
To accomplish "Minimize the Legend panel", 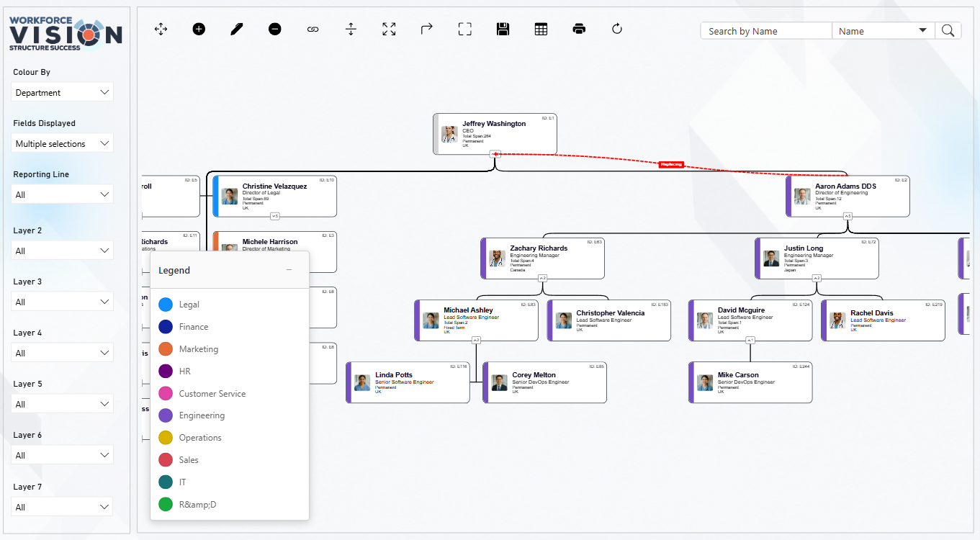I will (x=289, y=270).
